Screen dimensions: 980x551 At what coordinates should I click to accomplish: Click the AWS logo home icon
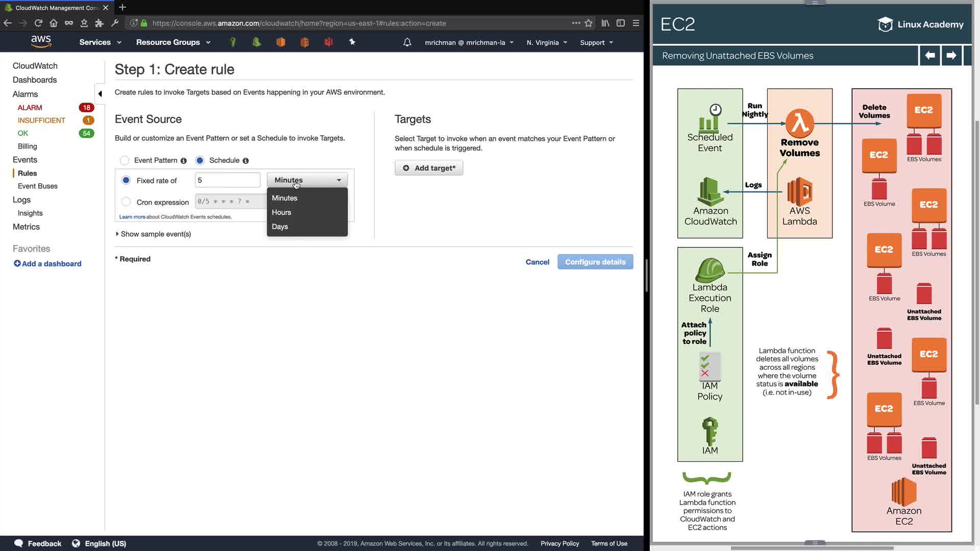pyautogui.click(x=41, y=41)
